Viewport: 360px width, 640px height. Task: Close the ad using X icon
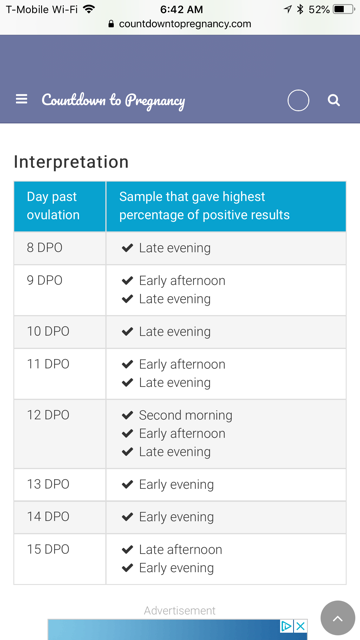click(x=300, y=626)
